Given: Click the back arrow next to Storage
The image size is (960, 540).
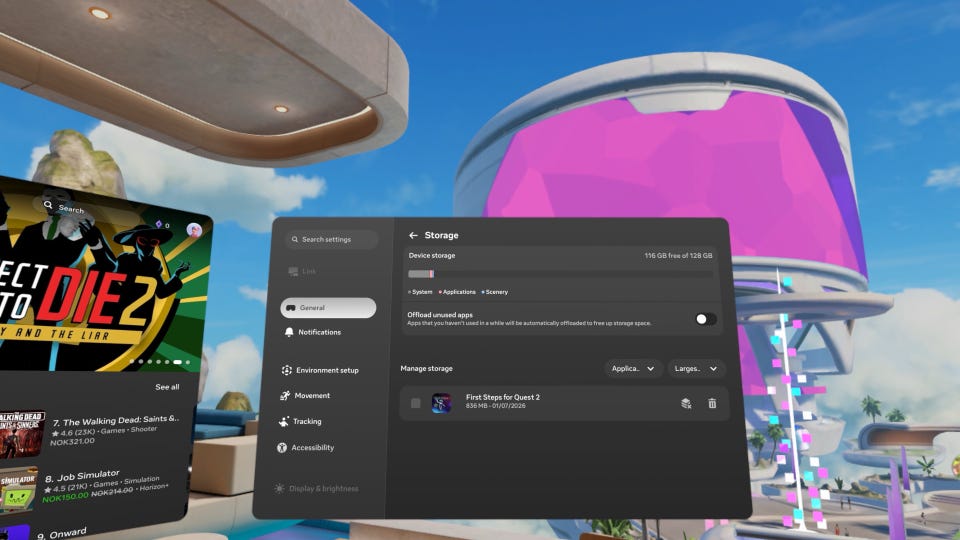Looking at the screenshot, I should click(413, 235).
